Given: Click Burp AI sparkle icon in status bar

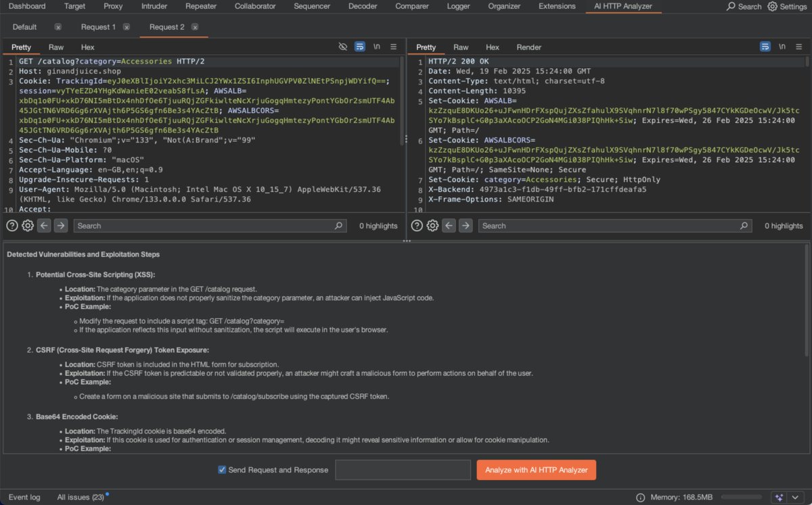Looking at the screenshot, I should [x=780, y=498].
